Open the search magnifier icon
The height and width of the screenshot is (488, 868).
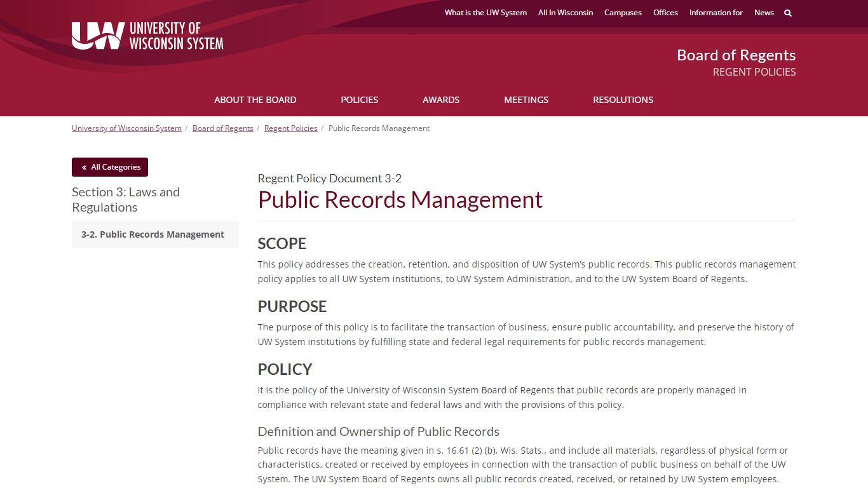pos(788,13)
